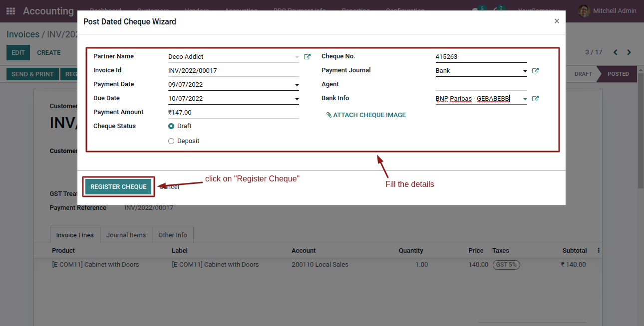Click the Invoice Id field
The height and width of the screenshot is (326, 644).
click(x=234, y=71)
